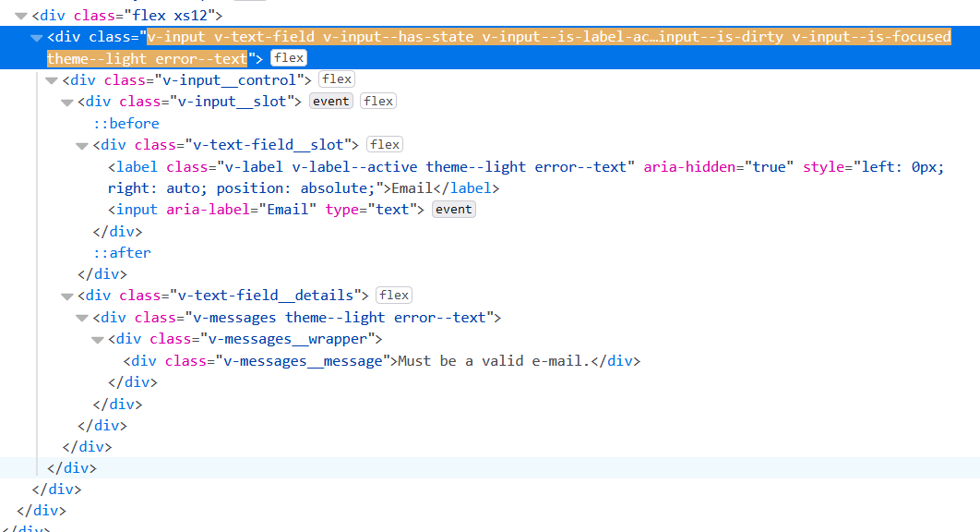
Task: Collapse the flex xs12 div
Action: [x=20, y=15]
